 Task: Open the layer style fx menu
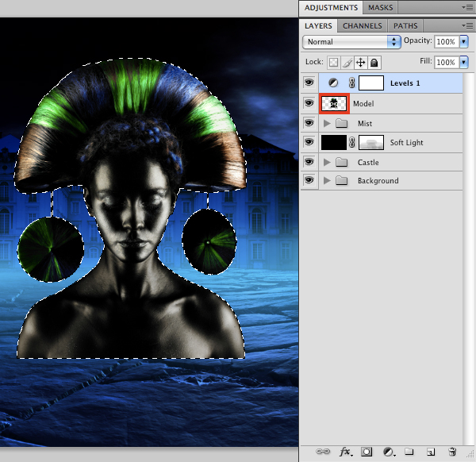[x=345, y=452]
